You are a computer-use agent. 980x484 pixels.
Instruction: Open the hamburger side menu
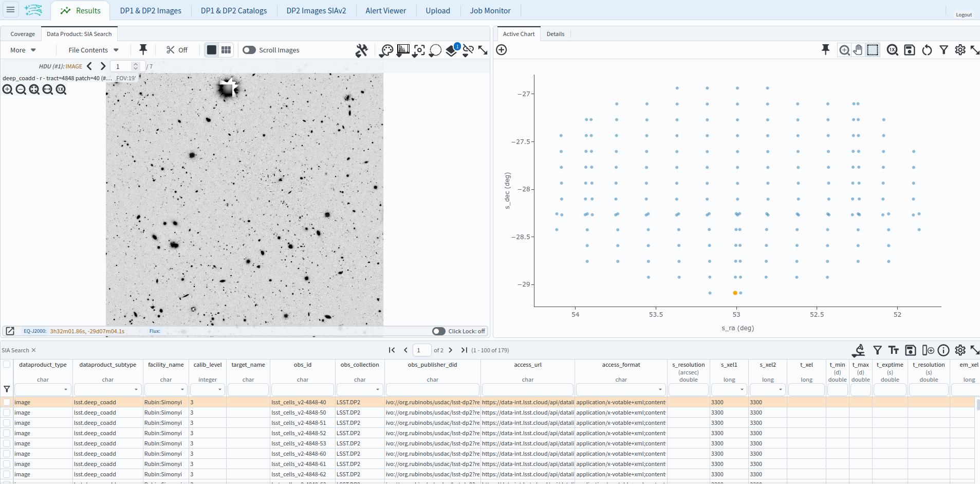[x=10, y=10]
